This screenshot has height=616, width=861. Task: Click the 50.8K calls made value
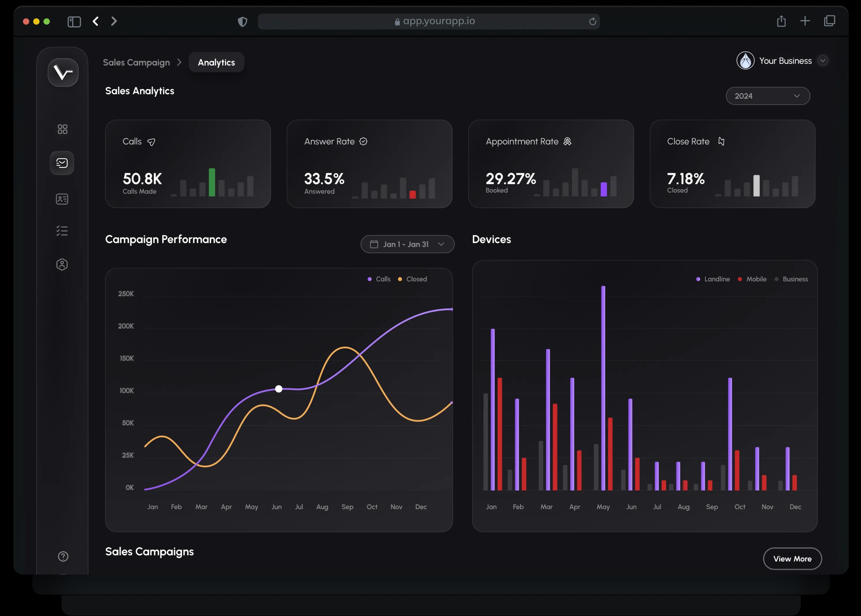coord(142,179)
